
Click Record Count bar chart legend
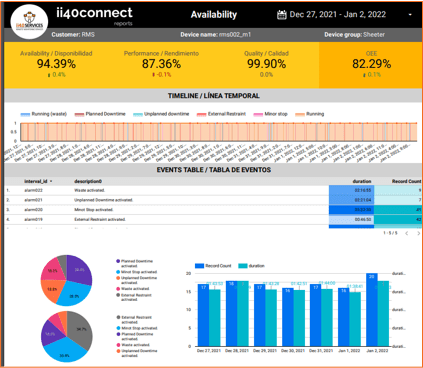pos(213,266)
